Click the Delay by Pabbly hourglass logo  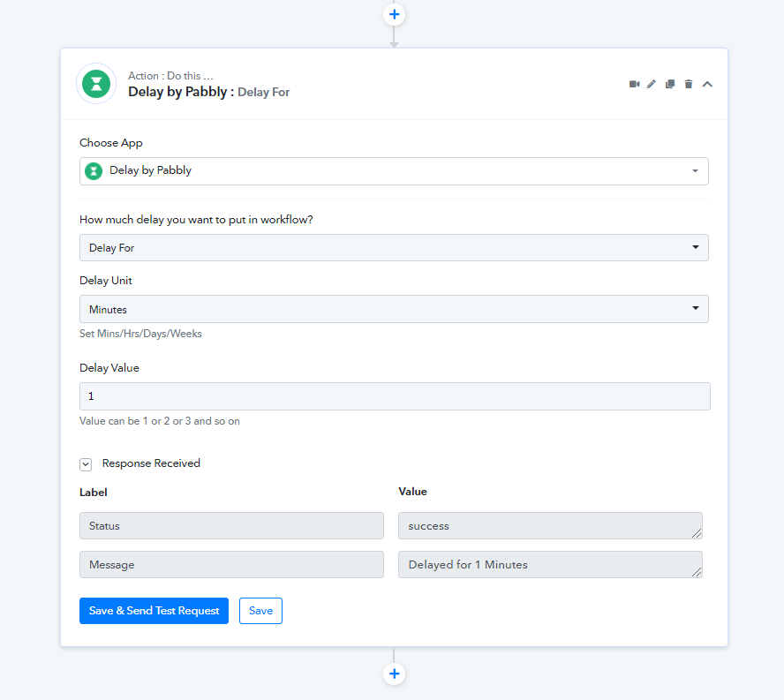pyautogui.click(x=96, y=84)
